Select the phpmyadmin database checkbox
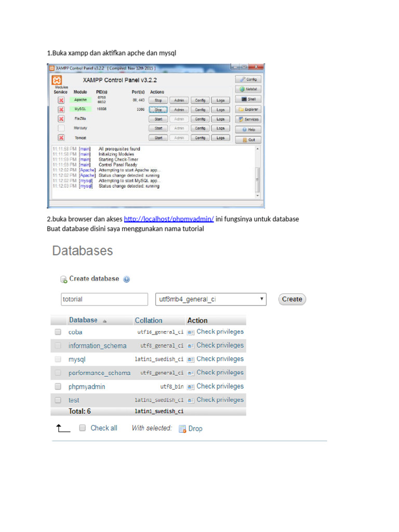The width and height of the screenshot is (399, 532). tap(58, 387)
